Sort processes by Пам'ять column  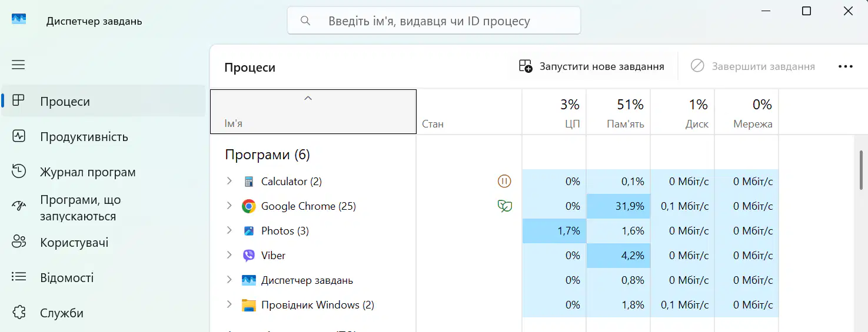tap(618, 112)
